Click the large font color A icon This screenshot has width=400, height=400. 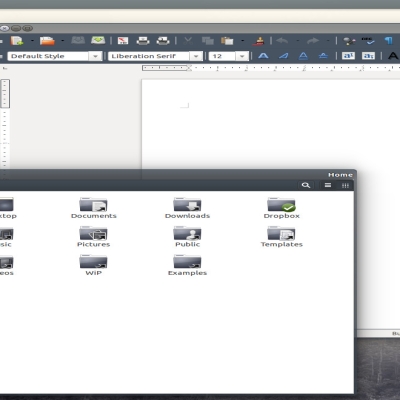pos(393,56)
